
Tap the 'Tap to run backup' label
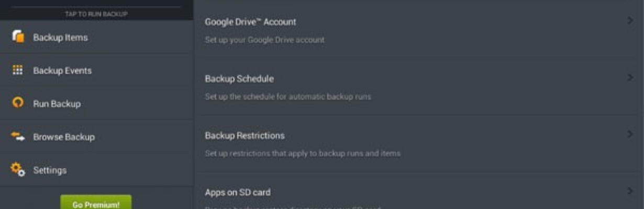pyautogui.click(x=96, y=14)
